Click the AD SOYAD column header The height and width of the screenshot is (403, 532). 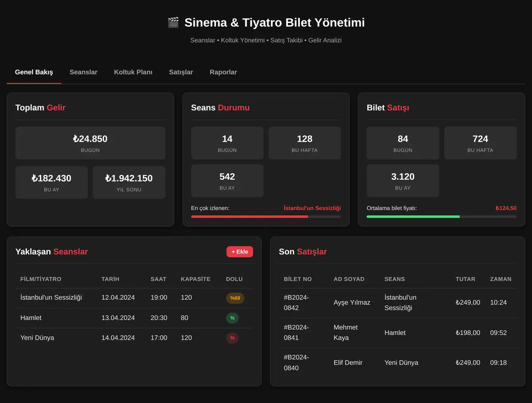349,279
